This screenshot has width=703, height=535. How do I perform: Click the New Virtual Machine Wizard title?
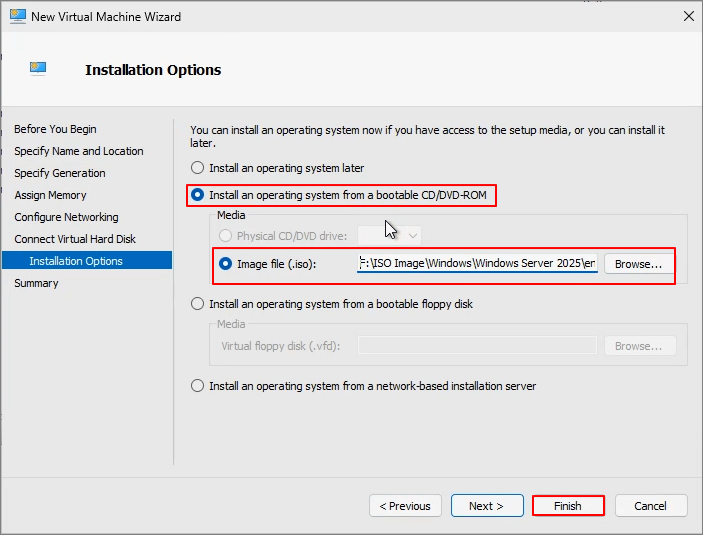point(106,17)
